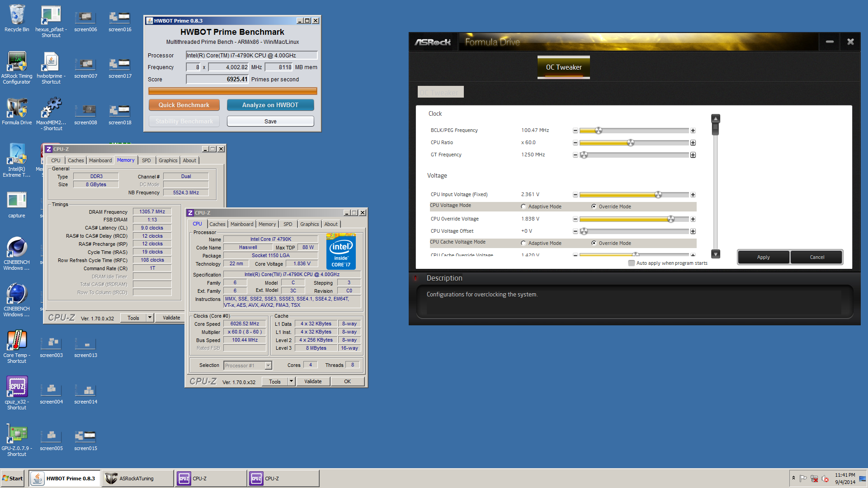Open the Recycle Bin desktop icon
Viewport: 868px width, 488px height.
pyautogui.click(x=17, y=19)
